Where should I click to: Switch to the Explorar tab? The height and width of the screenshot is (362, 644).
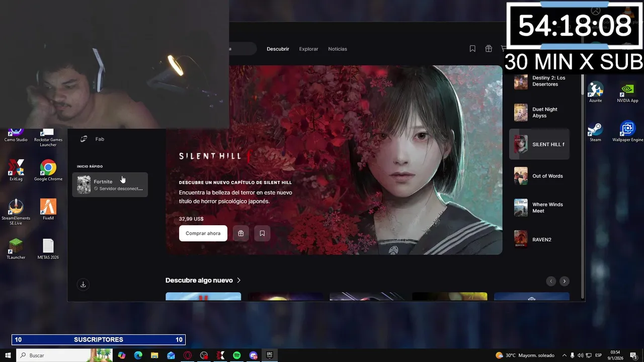(308, 49)
